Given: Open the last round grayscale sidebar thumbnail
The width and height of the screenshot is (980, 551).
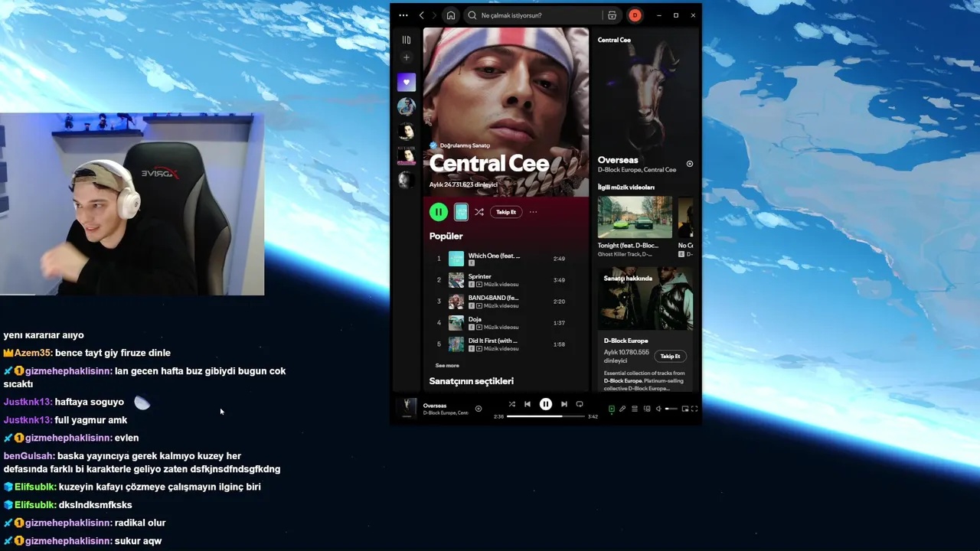Looking at the screenshot, I should (407, 180).
